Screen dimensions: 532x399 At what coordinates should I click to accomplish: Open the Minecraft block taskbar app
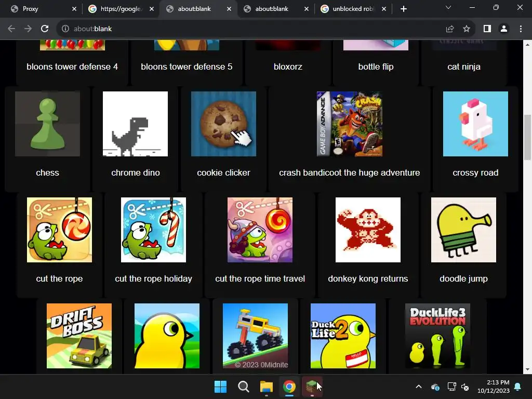(312, 387)
